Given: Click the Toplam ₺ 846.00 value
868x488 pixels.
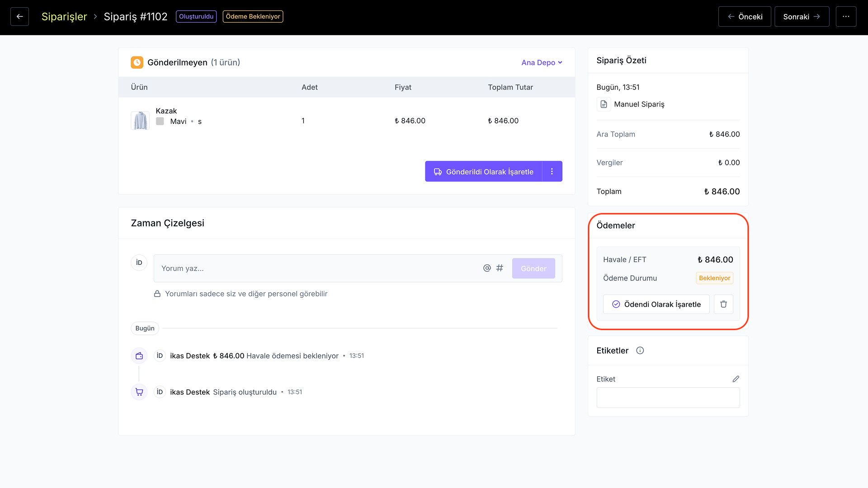Looking at the screenshot, I should [x=722, y=192].
